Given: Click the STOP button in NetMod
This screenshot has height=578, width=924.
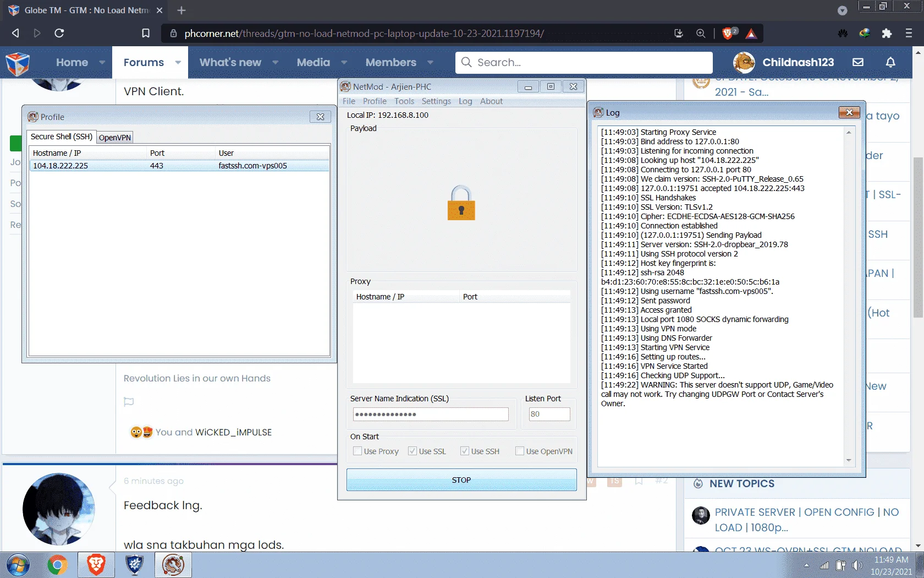Looking at the screenshot, I should [x=461, y=480].
